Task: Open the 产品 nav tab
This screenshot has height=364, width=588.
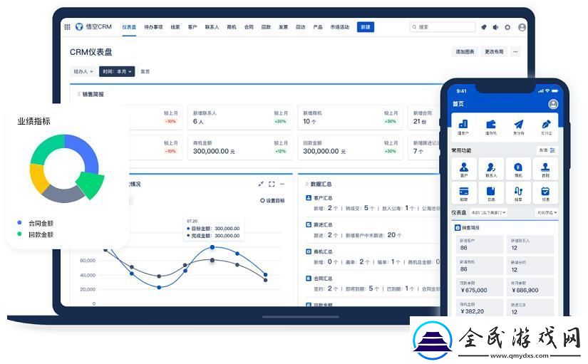Action: pyautogui.click(x=318, y=27)
